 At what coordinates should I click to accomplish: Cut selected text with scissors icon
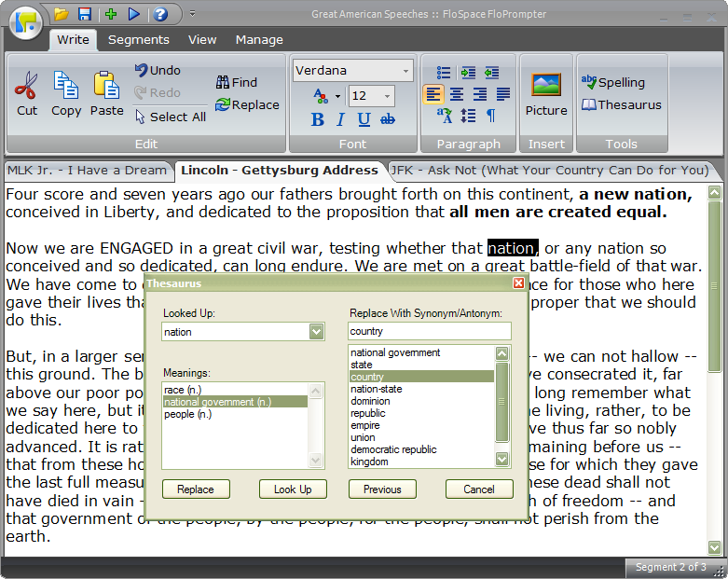pyautogui.click(x=27, y=93)
